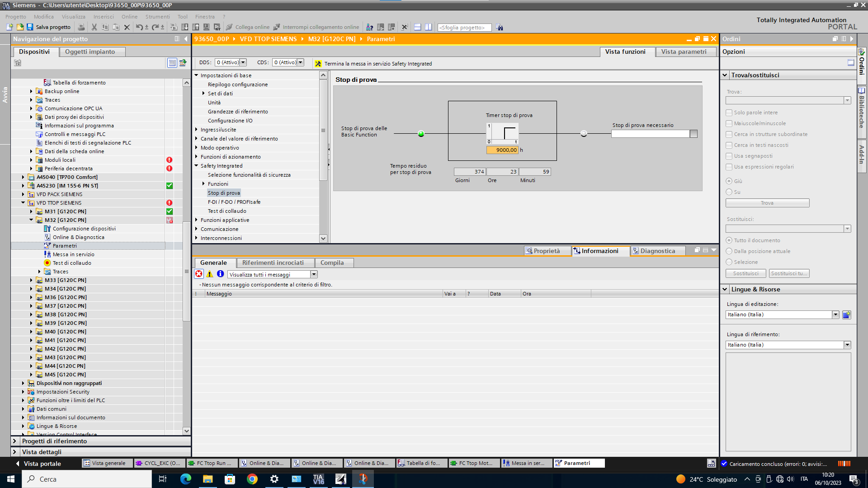The width and height of the screenshot is (868, 488).
Task: Click the language editor icon beside Lingua di editazione
Action: tap(847, 315)
